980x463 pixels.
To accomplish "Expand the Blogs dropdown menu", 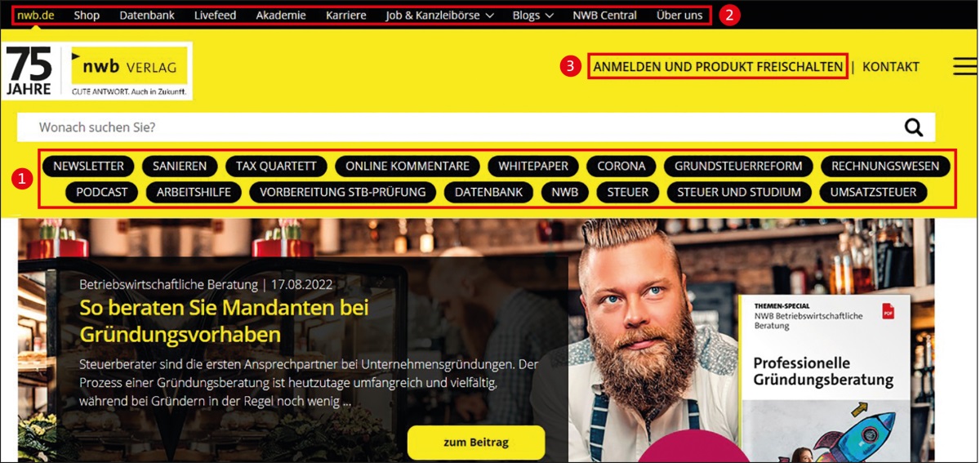I will (533, 15).
